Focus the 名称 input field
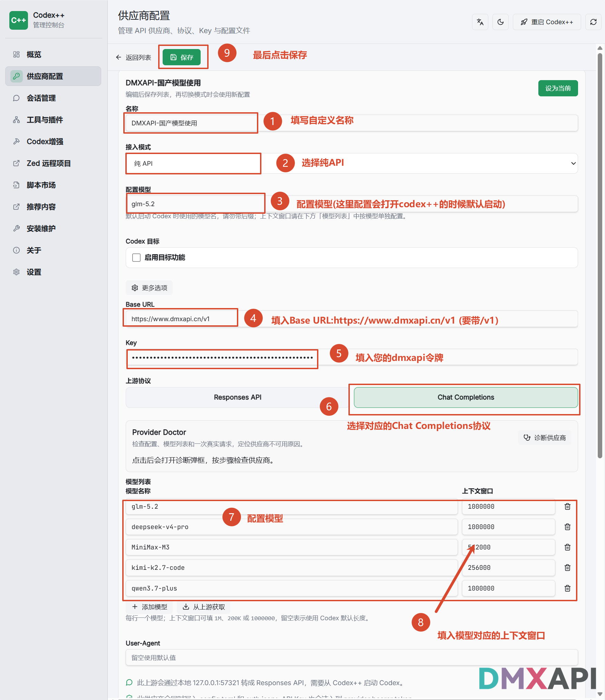605x700 pixels. point(352,123)
